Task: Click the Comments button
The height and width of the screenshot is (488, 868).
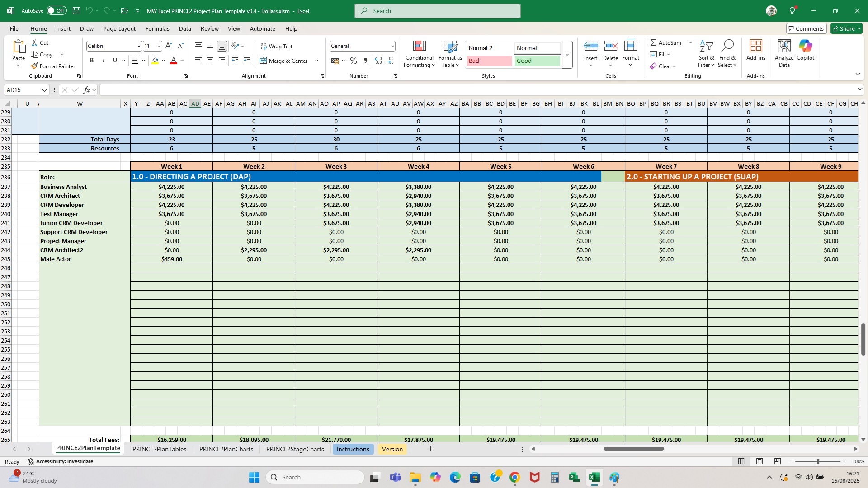Action: [x=806, y=28]
